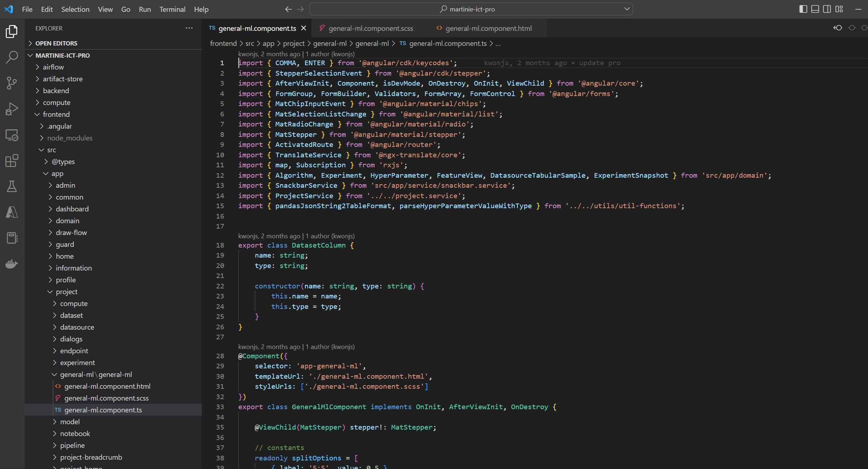Open the Run and Debug icon

coord(11,110)
